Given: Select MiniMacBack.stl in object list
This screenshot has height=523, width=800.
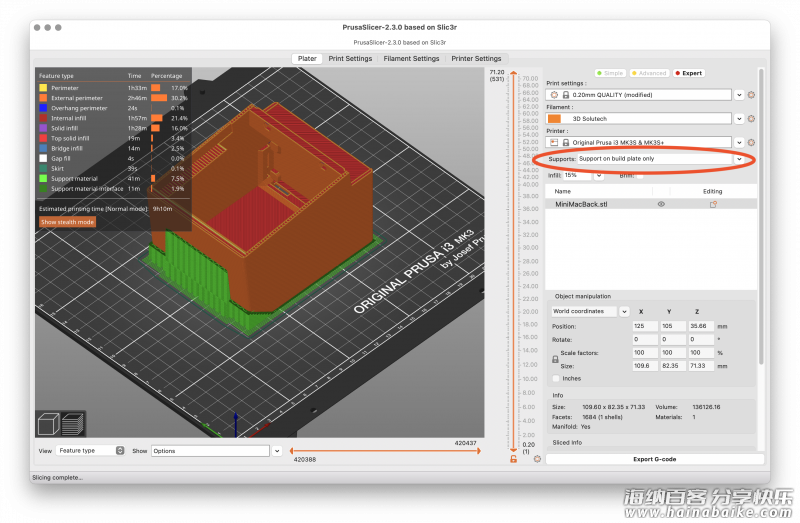Looking at the screenshot, I should pos(651,204).
